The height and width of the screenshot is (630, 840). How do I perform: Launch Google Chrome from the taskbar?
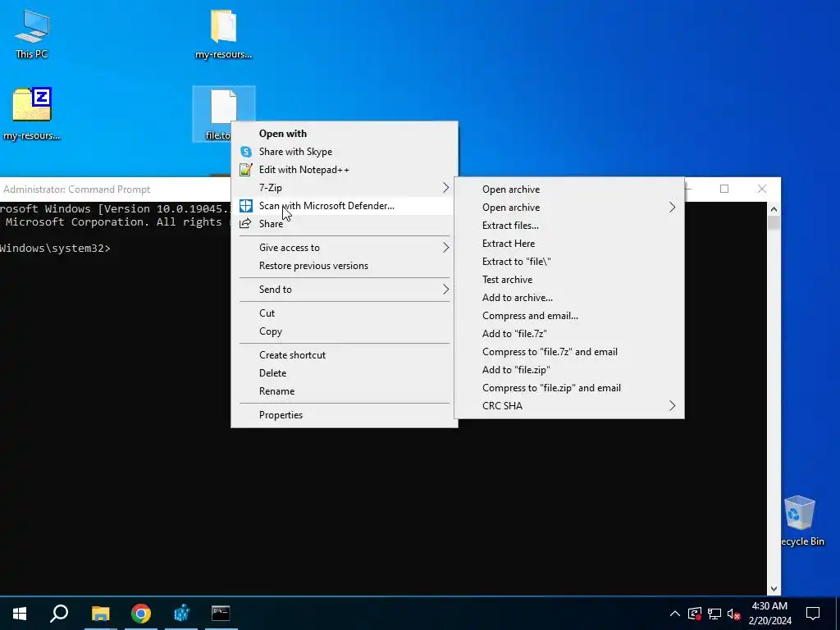click(141, 614)
